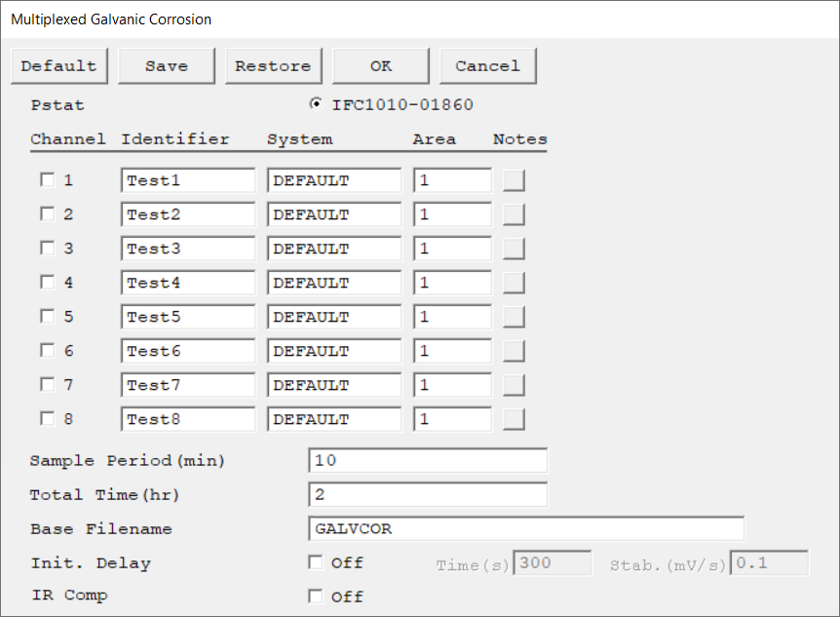This screenshot has width=840, height=617.
Task: Click the Test2 identifier field
Action: tap(188, 214)
